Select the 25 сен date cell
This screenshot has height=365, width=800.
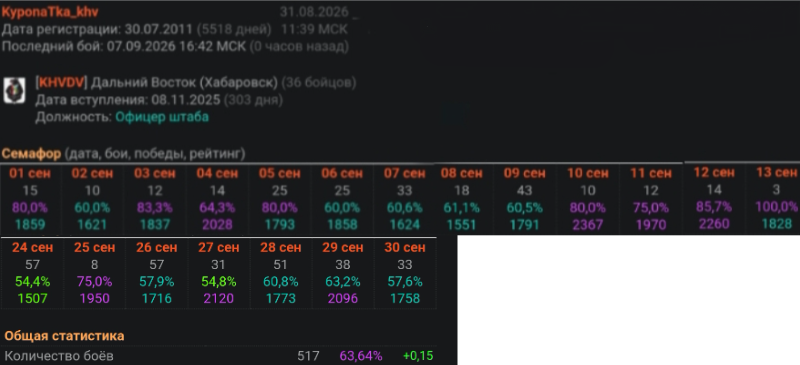[x=94, y=248]
